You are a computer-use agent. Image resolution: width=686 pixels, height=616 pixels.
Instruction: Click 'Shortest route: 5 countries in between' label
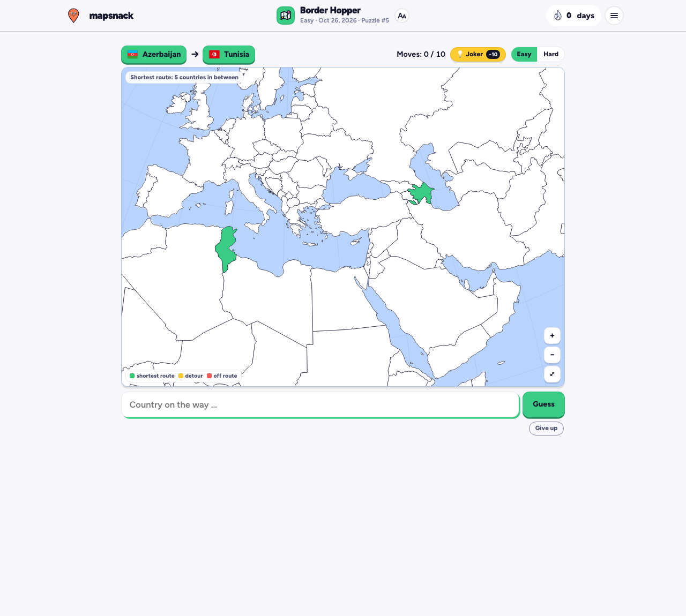click(x=184, y=77)
